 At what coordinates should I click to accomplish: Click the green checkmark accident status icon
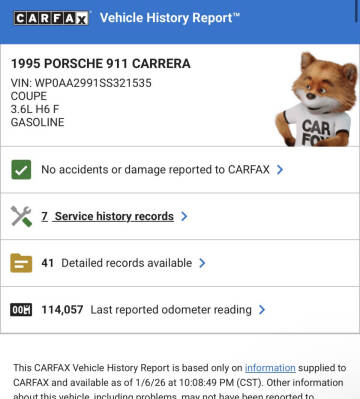[21, 170]
